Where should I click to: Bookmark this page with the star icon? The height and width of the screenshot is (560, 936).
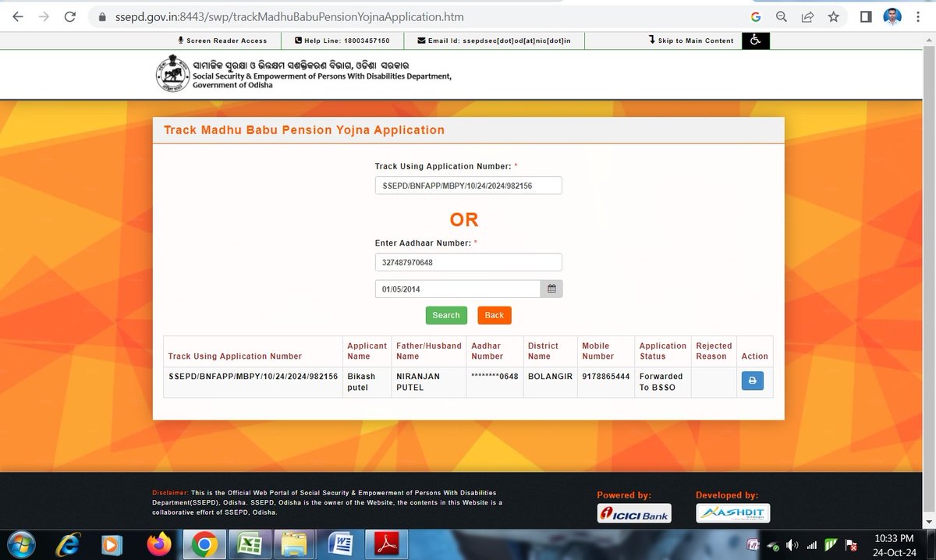pos(833,16)
